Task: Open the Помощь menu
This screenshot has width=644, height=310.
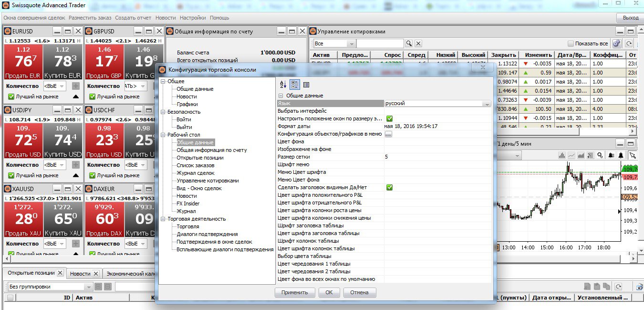Action: pyautogui.click(x=219, y=18)
